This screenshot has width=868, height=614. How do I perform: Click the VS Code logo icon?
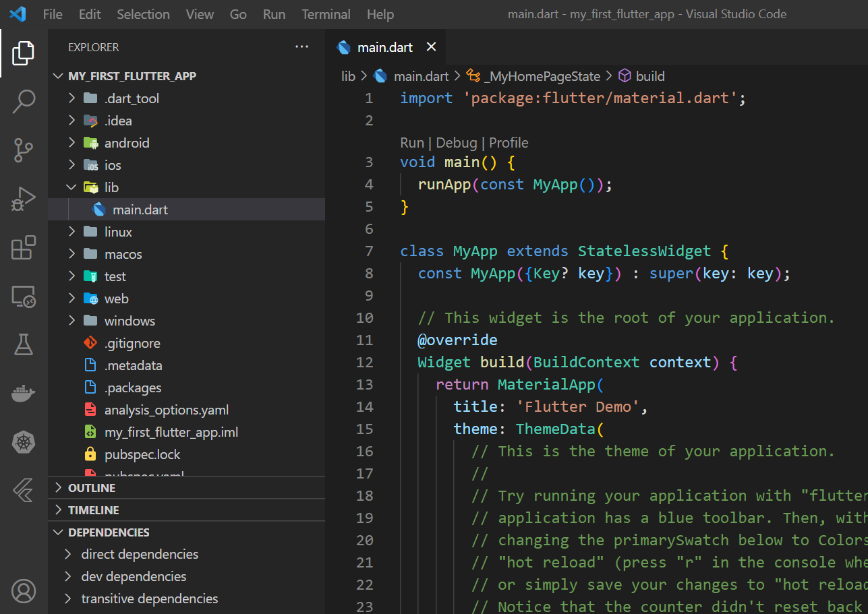point(18,13)
